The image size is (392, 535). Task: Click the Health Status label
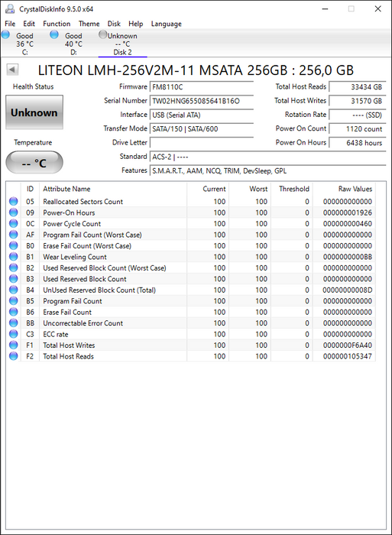click(34, 86)
